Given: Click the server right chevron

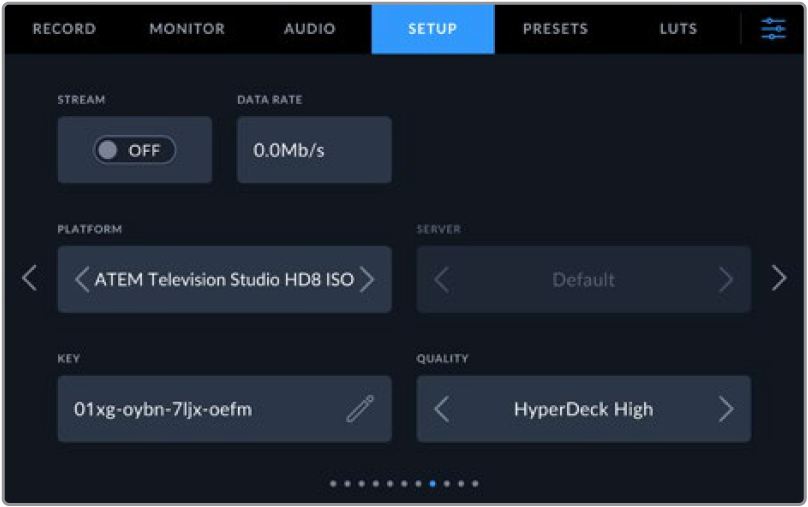Looking at the screenshot, I should (726, 280).
